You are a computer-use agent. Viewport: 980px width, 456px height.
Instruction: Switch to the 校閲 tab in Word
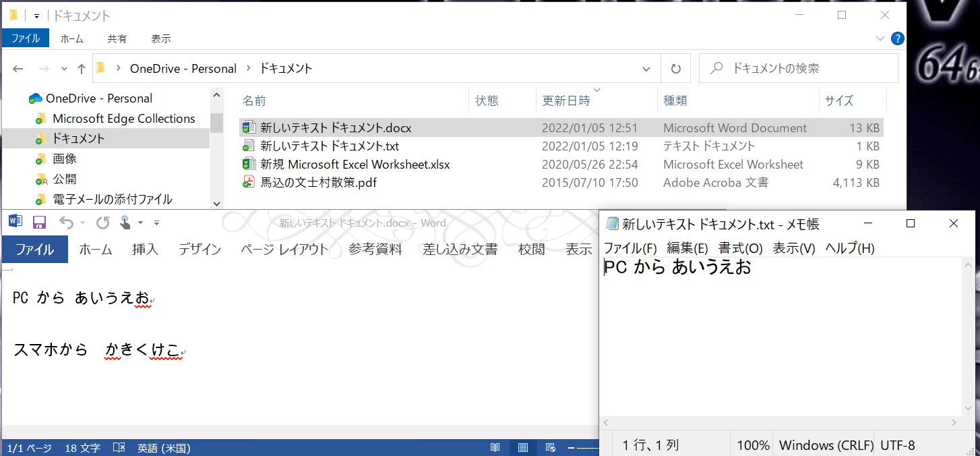531,249
